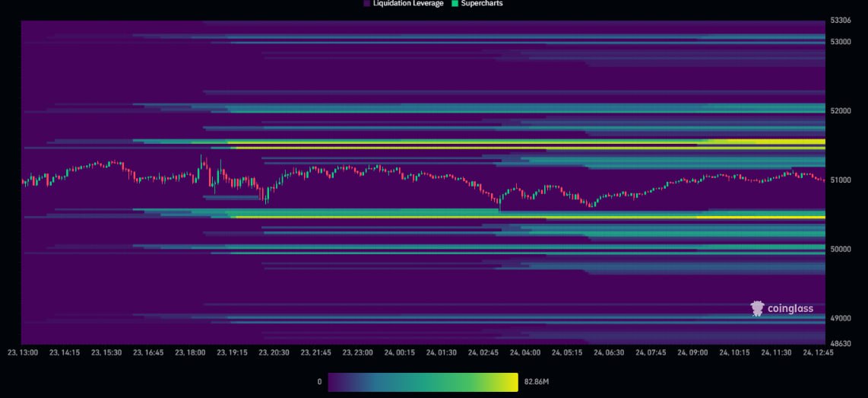Click the coinglass watermark text
The width and height of the screenshot is (868, 398).
790,309
